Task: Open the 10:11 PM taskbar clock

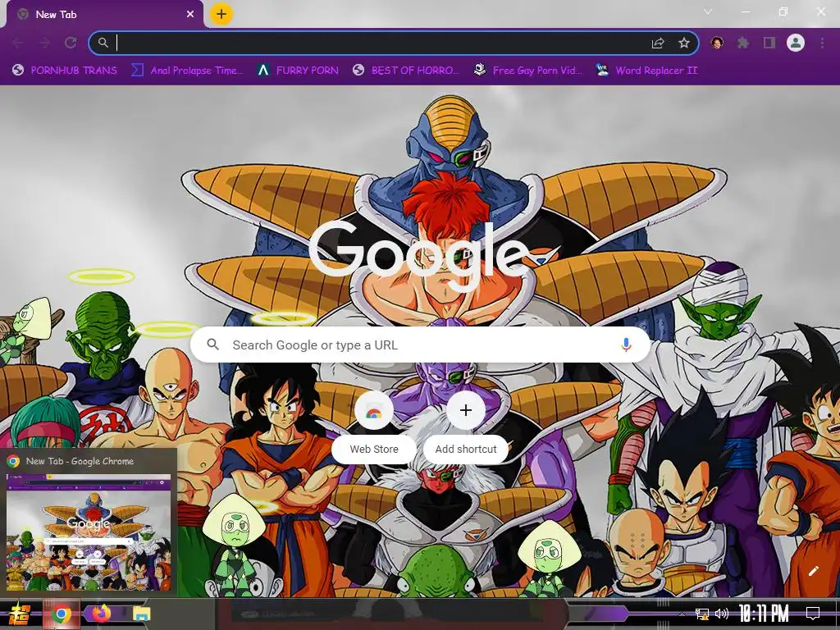Action: (x=764, y=614)
